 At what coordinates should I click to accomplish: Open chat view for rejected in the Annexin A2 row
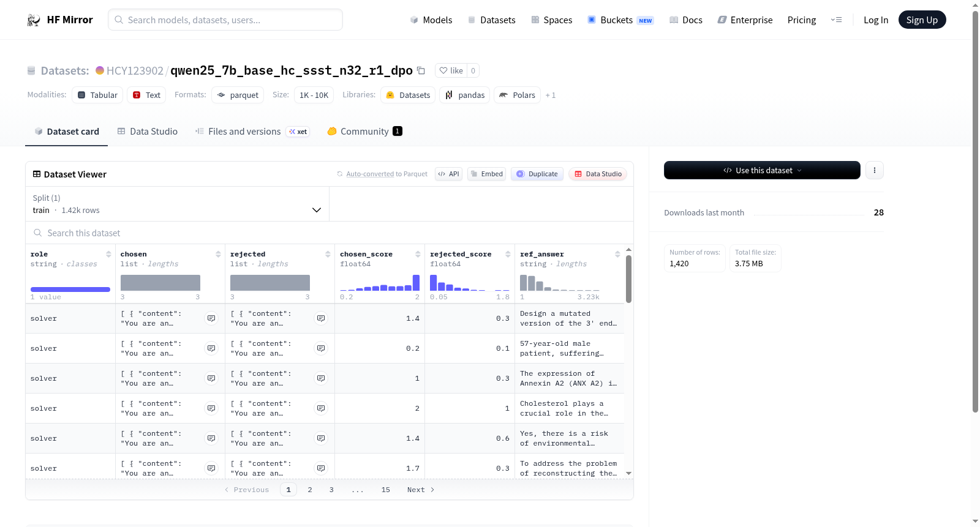point(321,378)
